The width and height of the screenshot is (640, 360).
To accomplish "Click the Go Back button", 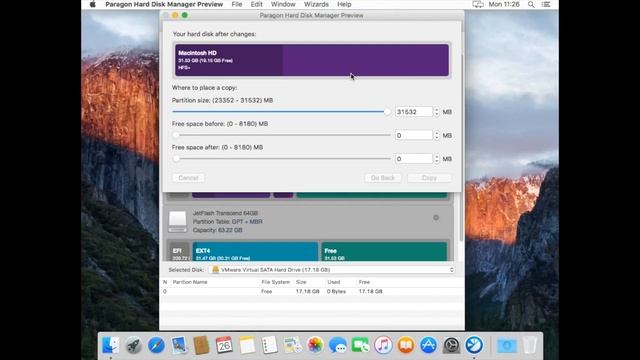I will (382, 178).
